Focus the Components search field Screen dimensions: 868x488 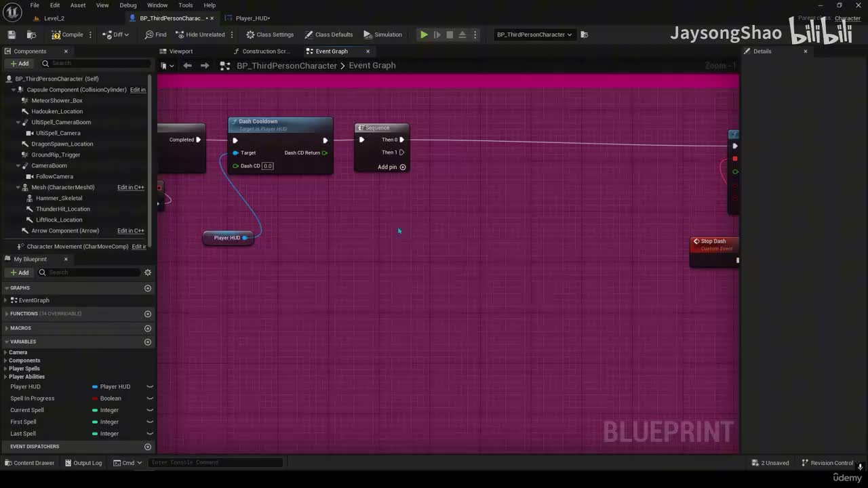coord(95,64)
